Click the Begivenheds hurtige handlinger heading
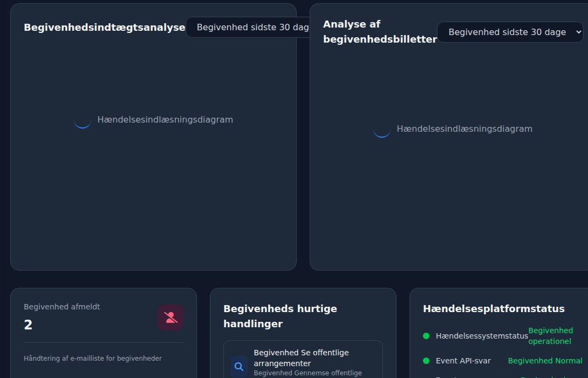This screenshot has width=588, height=378. pos(280,316)
